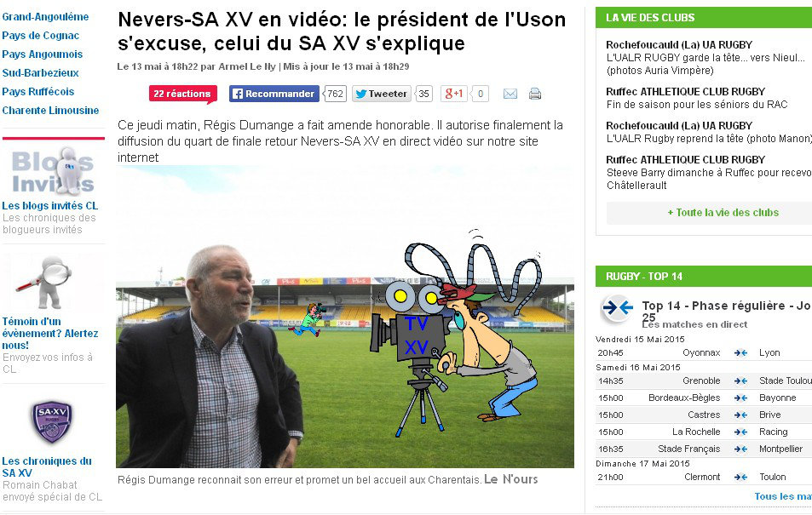
Task: Select Pays de Cognac link
Action: (40, 35)
